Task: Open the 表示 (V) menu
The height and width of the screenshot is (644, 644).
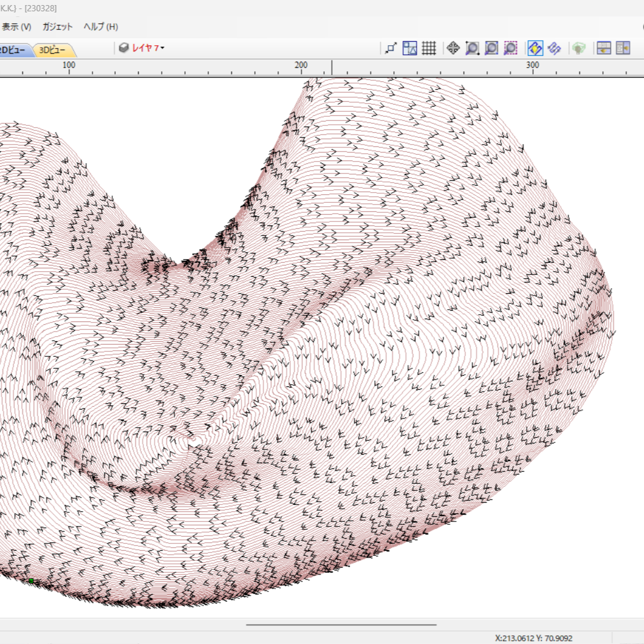Action: point(16,27)
